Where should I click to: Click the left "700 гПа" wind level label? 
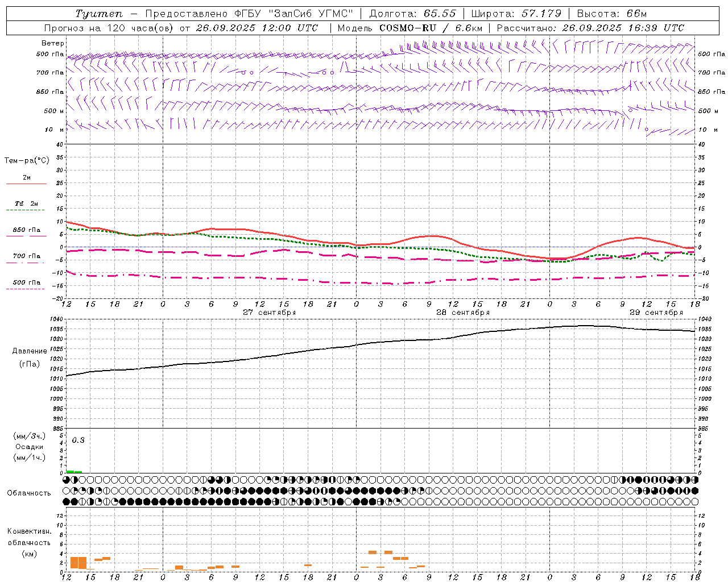(50, 73)
